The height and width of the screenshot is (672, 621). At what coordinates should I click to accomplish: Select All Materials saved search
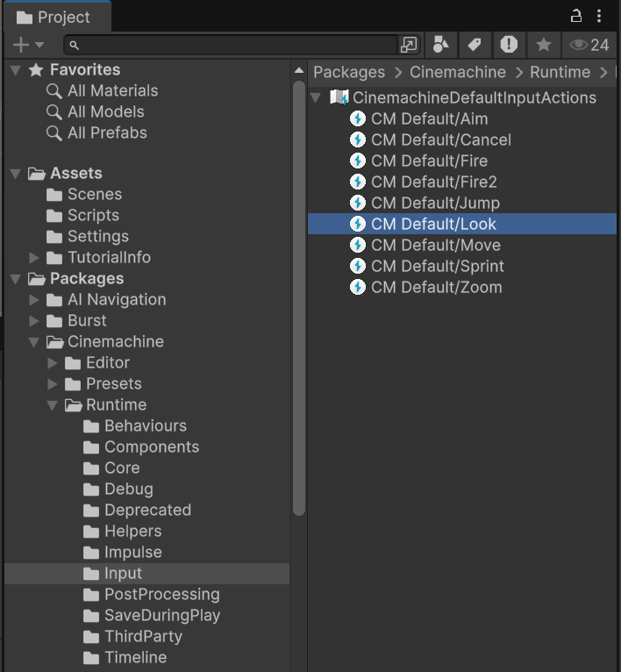[x=112, y=90]
